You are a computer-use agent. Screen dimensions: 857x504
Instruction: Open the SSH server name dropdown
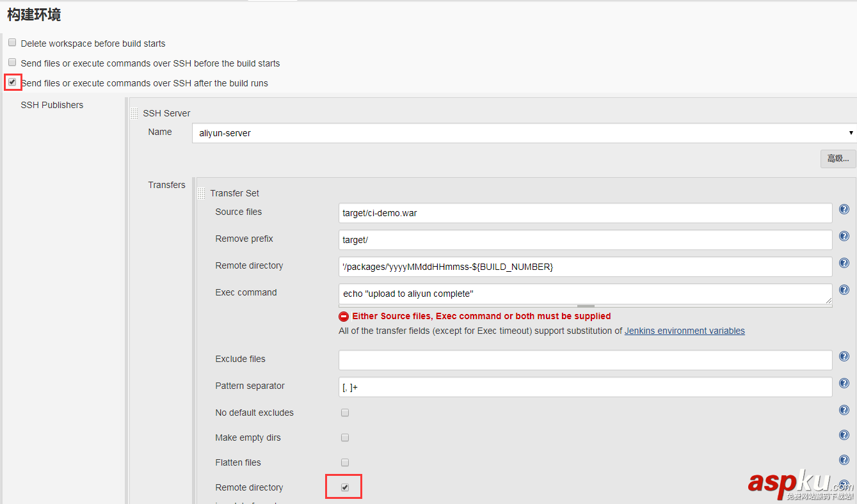(x=851, y=133)
